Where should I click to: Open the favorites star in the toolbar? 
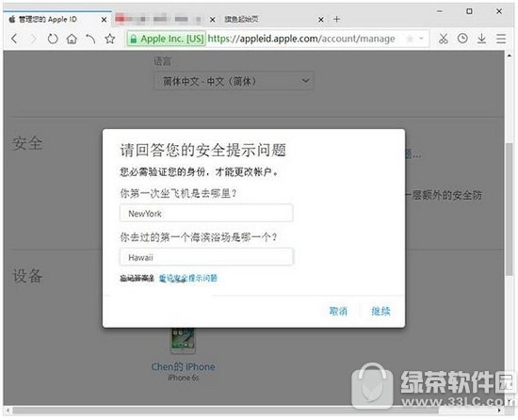[109, 39]
